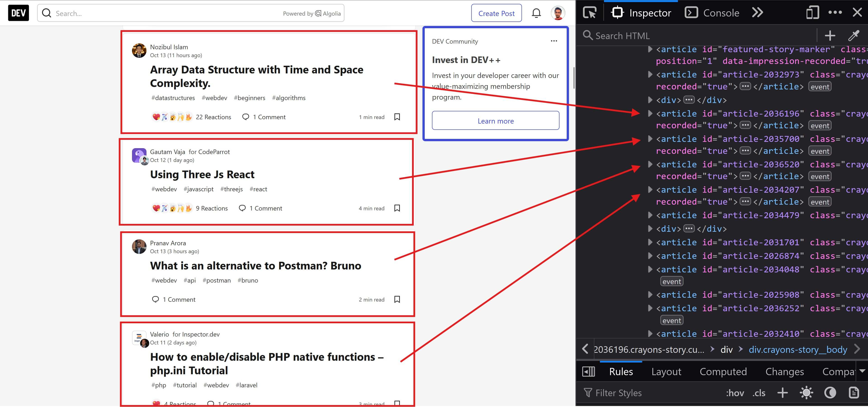Click the event badge on article-2036196
Image resolution: width=868 pixels, height=407 pixels.
819,126
